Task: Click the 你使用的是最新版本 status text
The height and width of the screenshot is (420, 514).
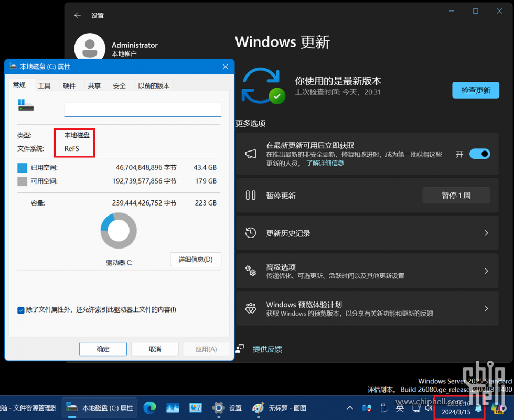Action: point(338,81)
